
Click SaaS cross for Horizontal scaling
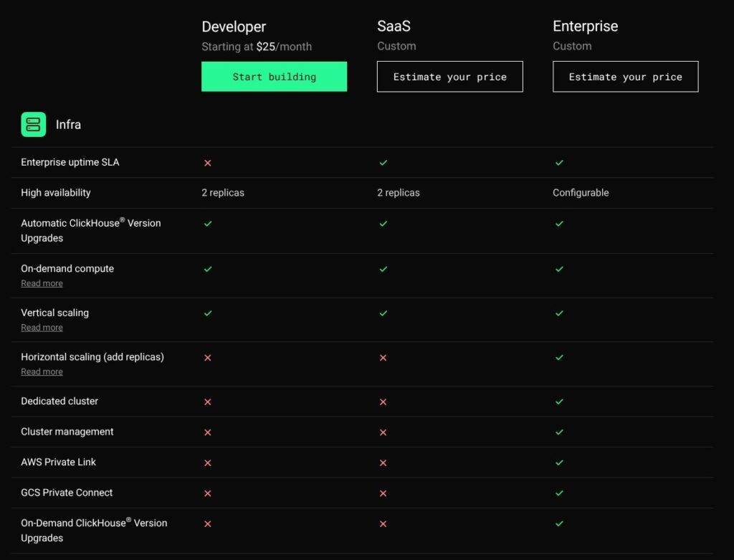(383, 358)
